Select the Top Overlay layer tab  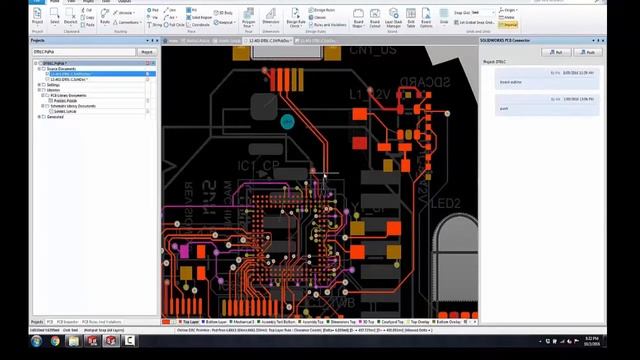pos(418,322)
